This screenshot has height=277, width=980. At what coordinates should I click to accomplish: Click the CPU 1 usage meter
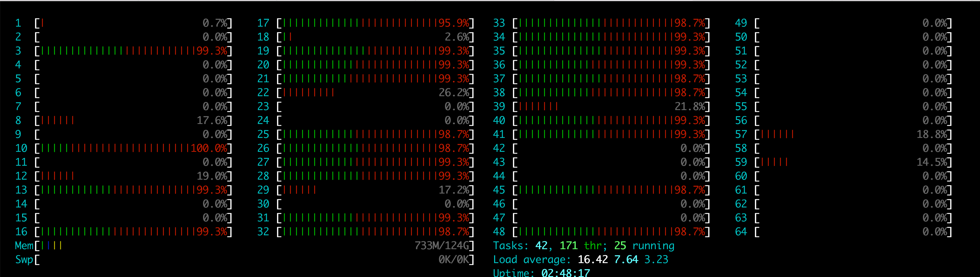(133, 23)
